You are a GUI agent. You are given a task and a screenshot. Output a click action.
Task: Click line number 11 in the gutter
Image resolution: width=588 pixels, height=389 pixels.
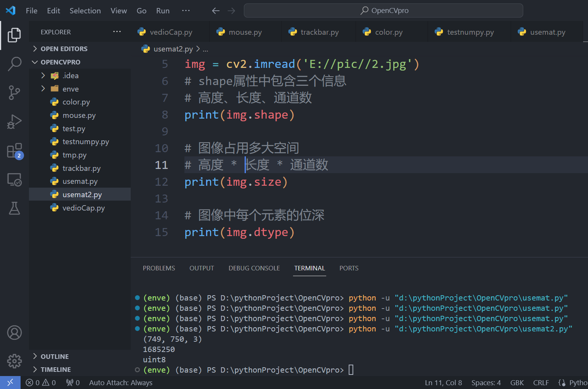click(x=162, y=165)
